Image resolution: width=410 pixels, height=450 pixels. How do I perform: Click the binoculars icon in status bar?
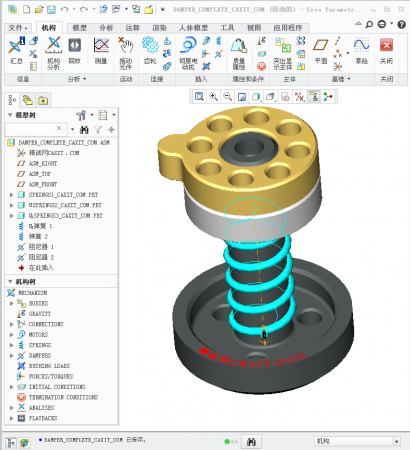point(251,442)
